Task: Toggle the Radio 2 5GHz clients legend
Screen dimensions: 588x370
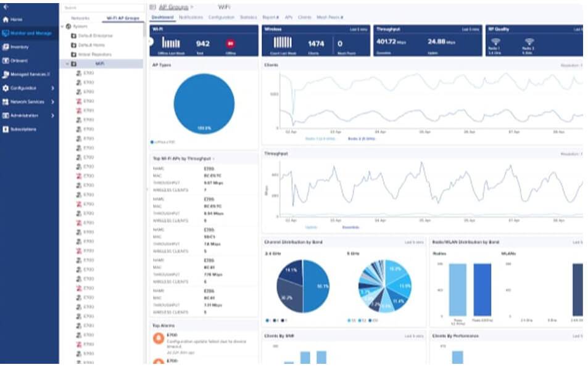Action: pyautogui.click(x=361, y=139)
